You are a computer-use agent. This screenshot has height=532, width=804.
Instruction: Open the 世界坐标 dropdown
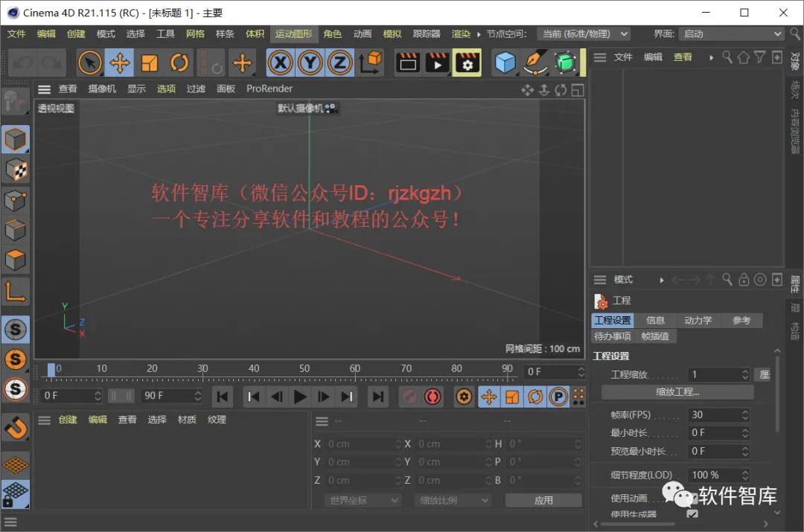363,500
